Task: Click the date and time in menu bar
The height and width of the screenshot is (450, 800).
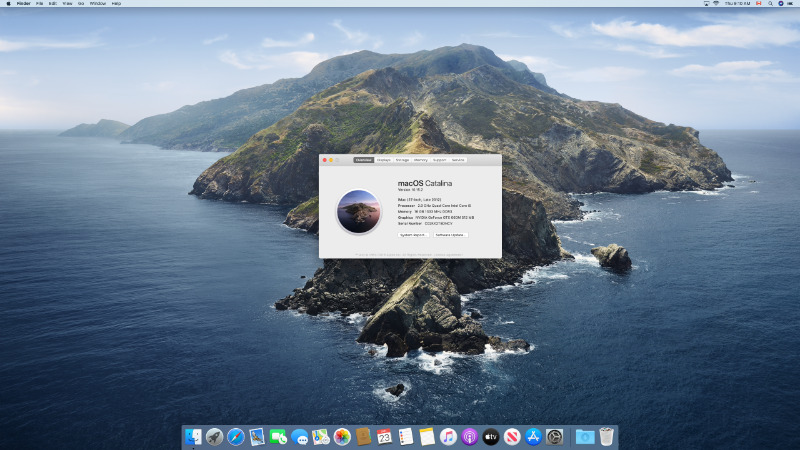Action: (737, 3)
